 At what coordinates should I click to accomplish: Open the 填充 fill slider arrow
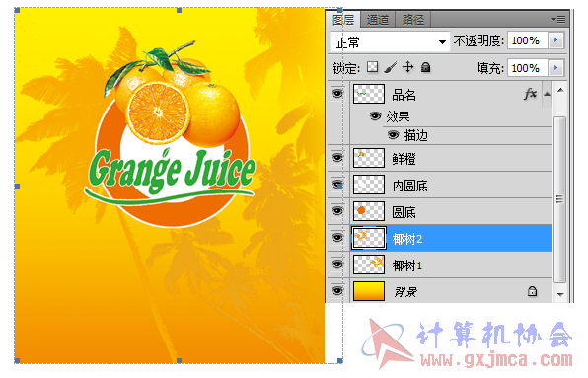(555, 68)
